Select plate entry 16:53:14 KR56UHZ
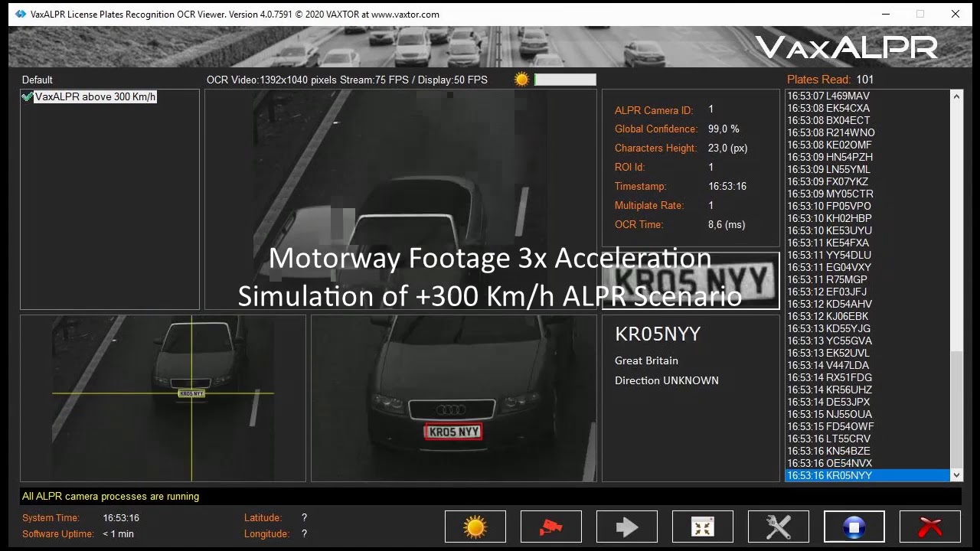 (x=868, y=390)
